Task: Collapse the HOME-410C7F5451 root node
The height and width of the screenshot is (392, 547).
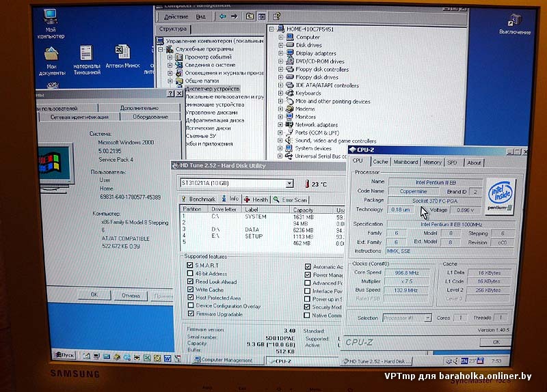Action: point(271,29)
